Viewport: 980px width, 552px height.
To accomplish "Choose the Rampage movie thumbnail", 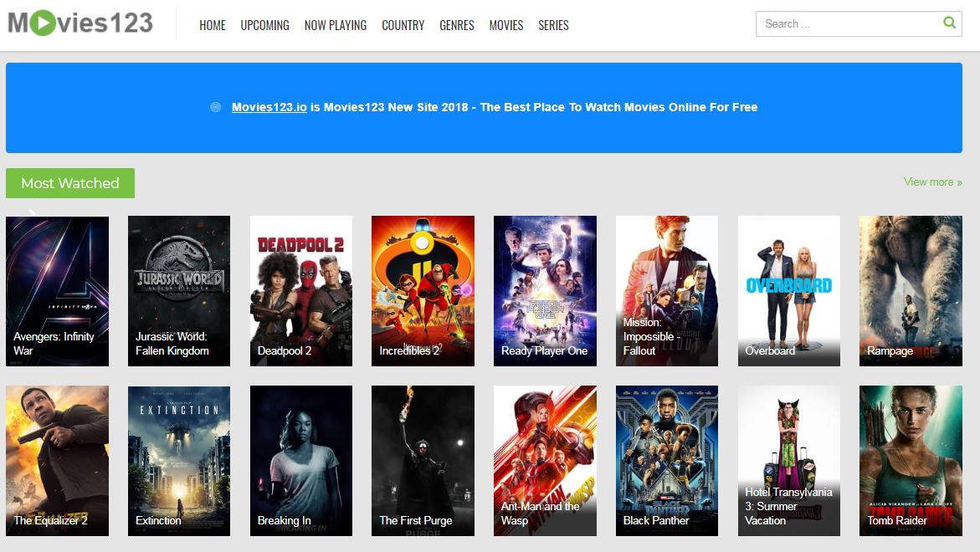I will click(911, 291).
